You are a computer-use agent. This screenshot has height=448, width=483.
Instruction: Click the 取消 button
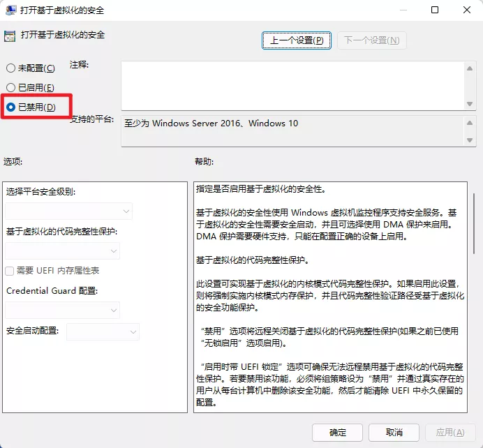[394, 433]
